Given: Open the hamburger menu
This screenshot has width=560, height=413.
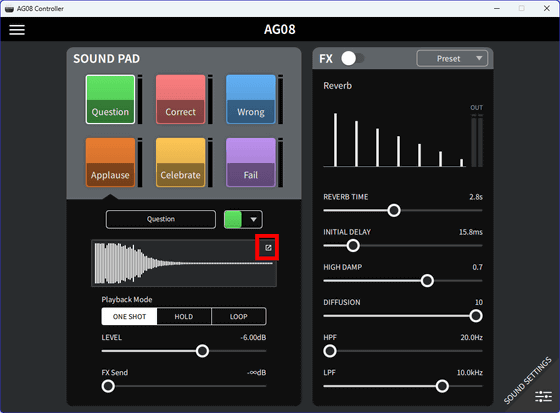Looking at the screenshot, I should point(17,30).
